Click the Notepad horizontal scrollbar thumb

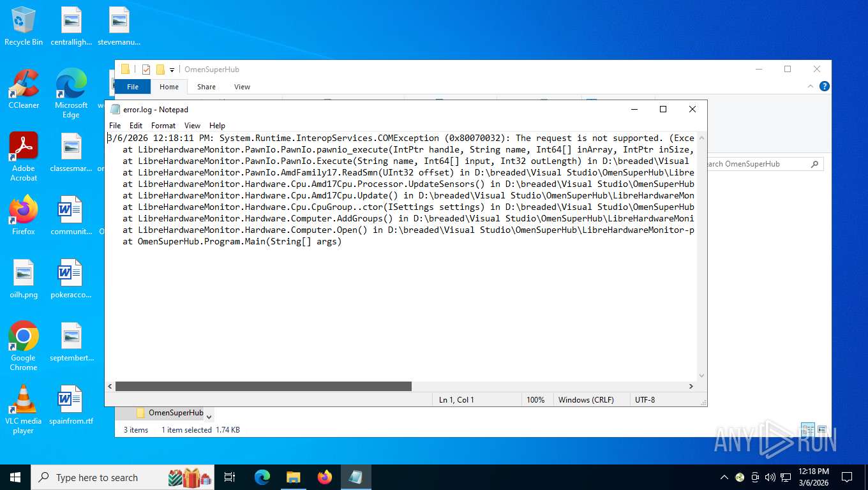pos(263,386)
